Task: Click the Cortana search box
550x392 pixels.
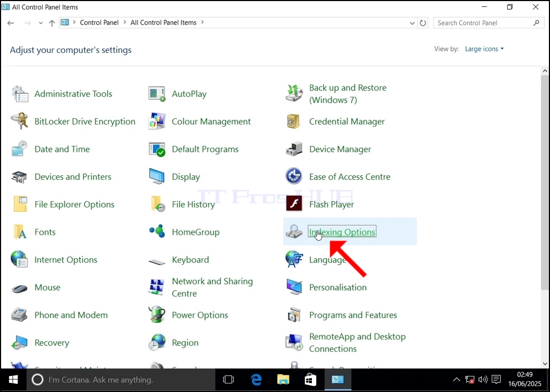Action: point(121,379)
